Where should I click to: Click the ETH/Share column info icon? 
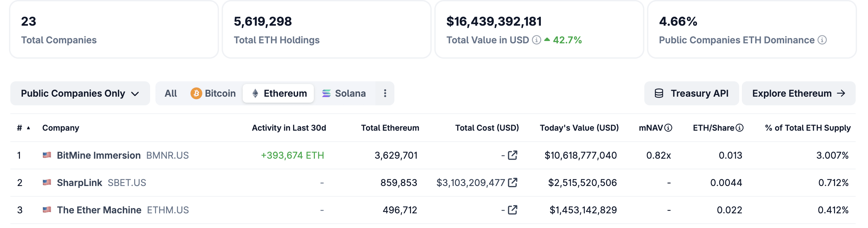pos(740,128)
